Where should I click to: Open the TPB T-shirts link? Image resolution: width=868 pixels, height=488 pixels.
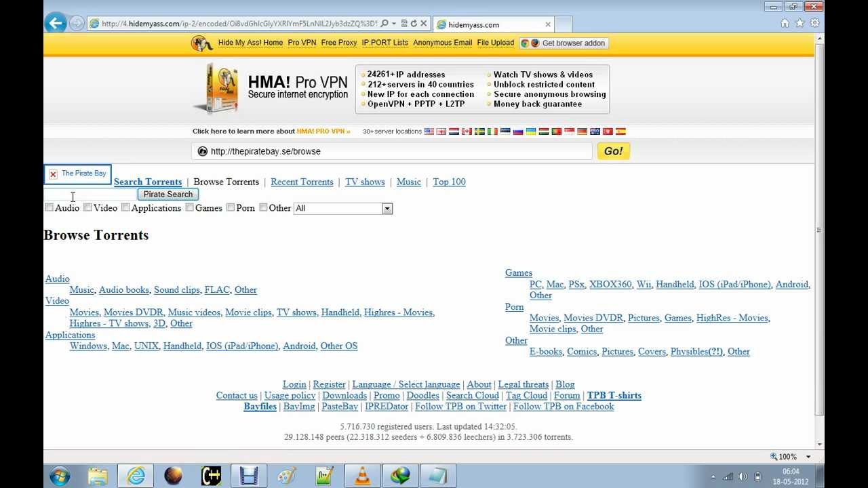(x=614, y=395)
